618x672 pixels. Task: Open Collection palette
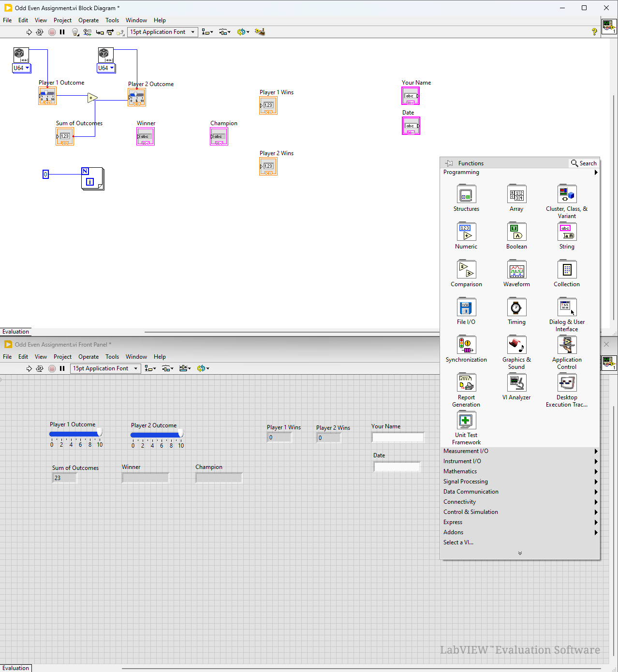(x=567, y=274)
